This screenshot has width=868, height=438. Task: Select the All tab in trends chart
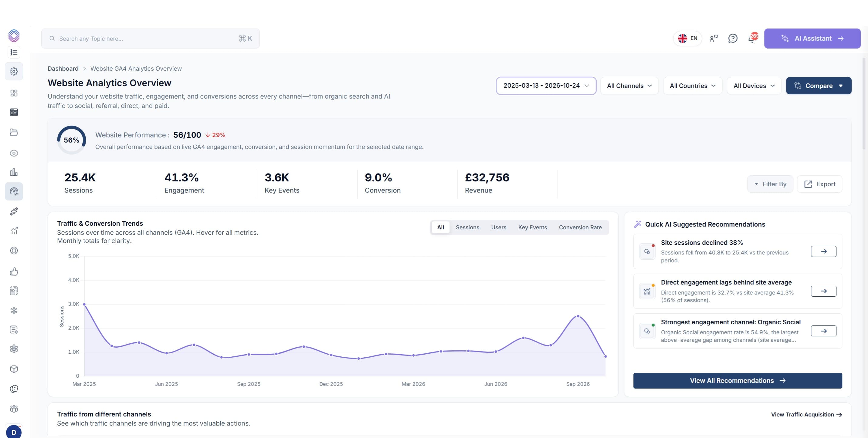[440, 227]
